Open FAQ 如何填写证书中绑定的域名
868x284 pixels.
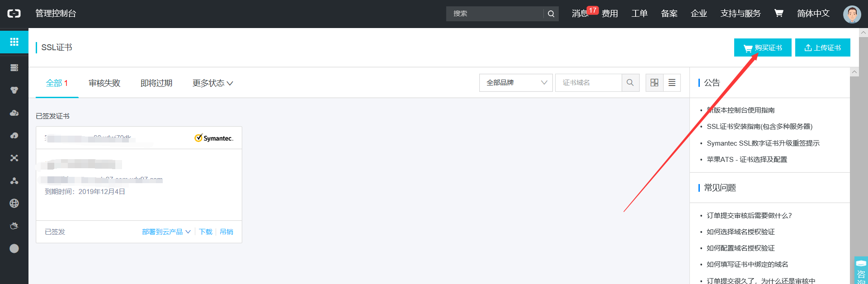click(x=747, y=265)
